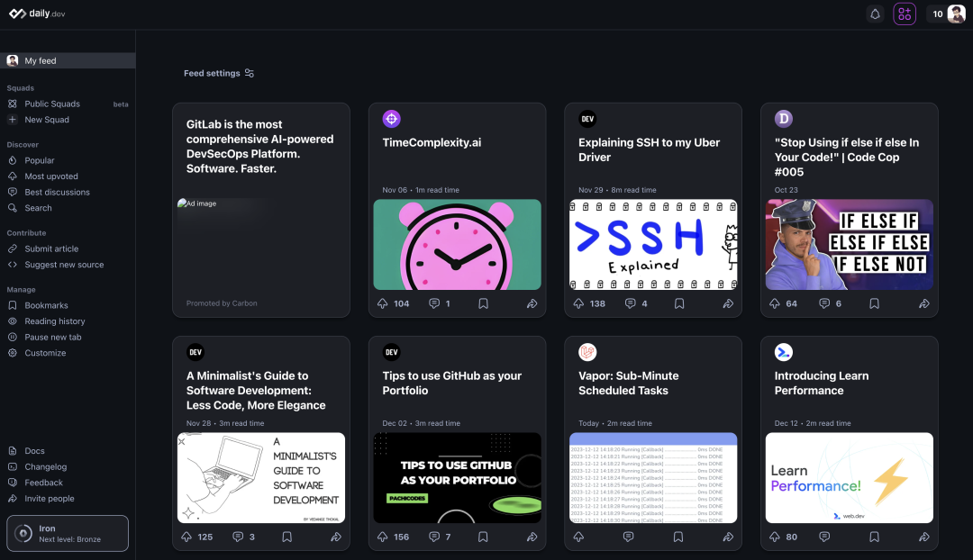The width and height of the screenshot is (973, 560).
Task: Open Best discussions
Action: [68, 193]
